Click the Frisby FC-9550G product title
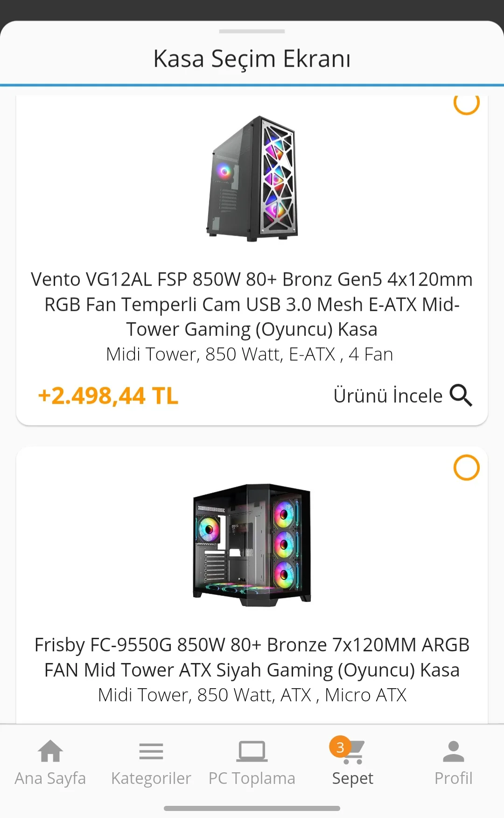Image resolution: width=504 pixels, height=818 pixels. click(x=252, y=657)
